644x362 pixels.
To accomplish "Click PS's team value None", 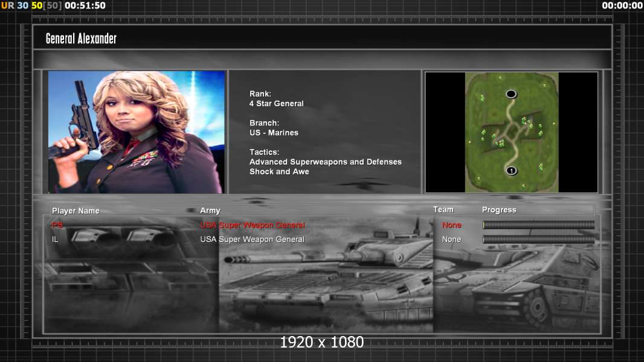I will click(x=452, y=225).
